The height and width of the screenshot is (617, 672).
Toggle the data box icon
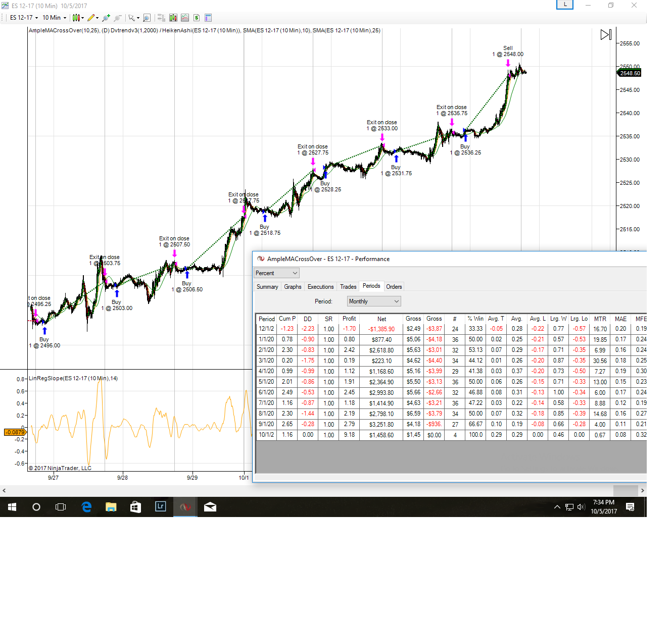click(x=161, y=18)
